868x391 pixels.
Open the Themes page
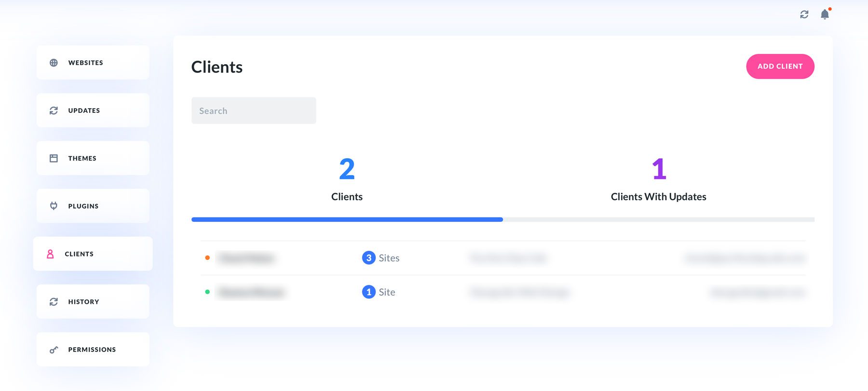click(93, 158)
